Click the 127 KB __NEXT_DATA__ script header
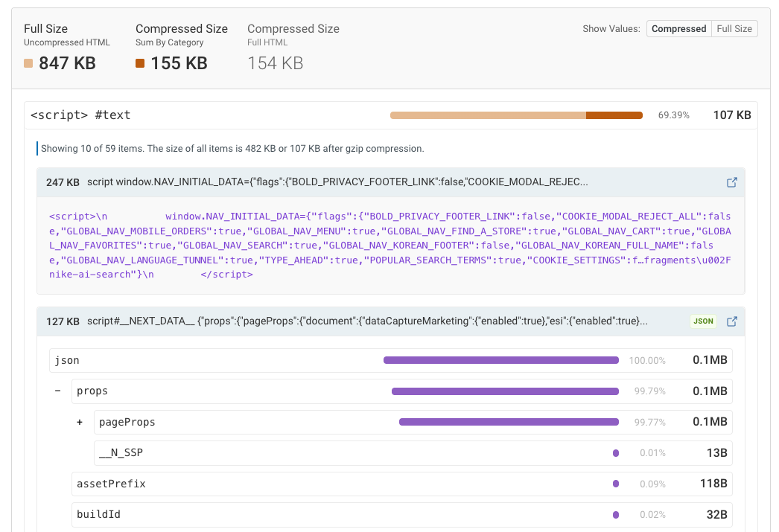Screen dimensions: 779x532 [335, 321]
